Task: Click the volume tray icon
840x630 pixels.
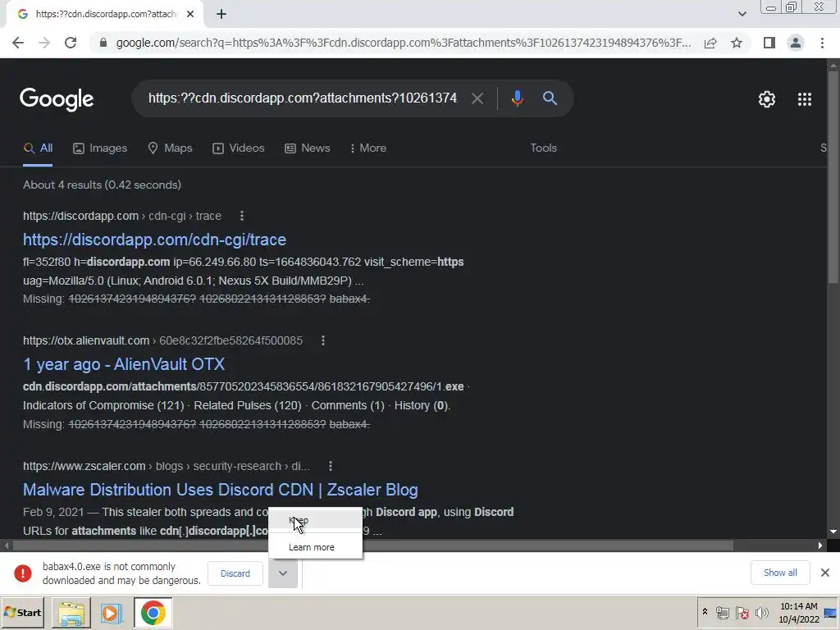Action: pyautogui.click(x=761, y=612)
